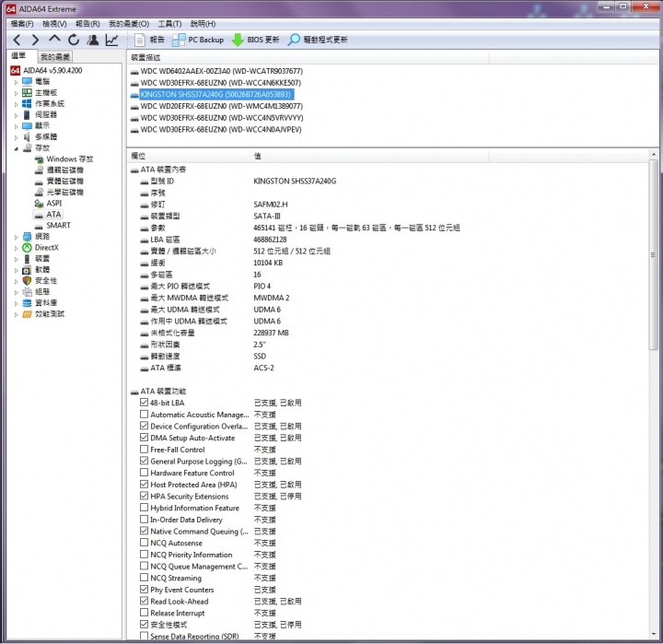Click the Windows logo operating system icon
Viewport: 663px width, 644px height.
tap(27, 104)
